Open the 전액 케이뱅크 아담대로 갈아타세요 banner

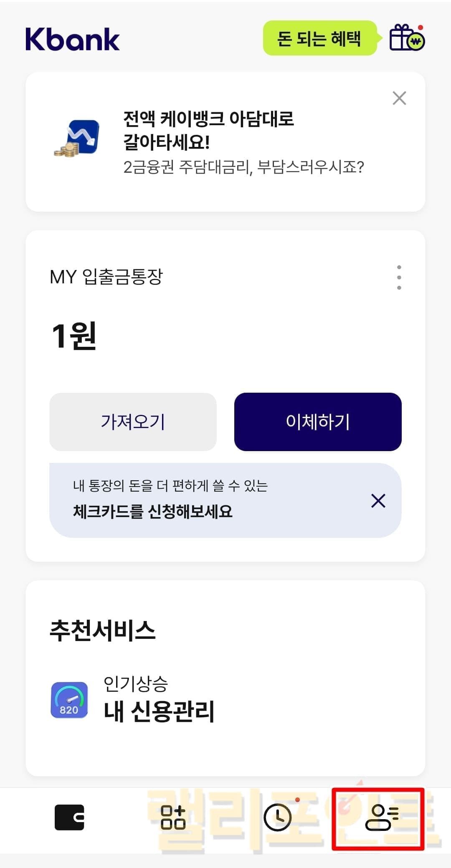click(209, 130)
